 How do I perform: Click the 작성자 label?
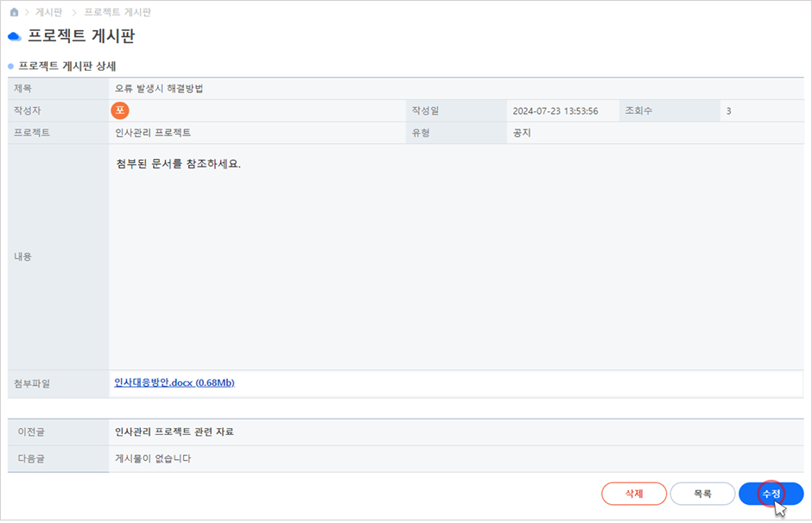click(27, 110)
